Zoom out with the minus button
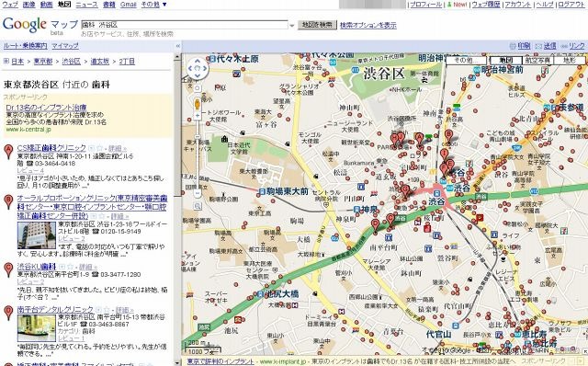 click(x=198, y=194)
